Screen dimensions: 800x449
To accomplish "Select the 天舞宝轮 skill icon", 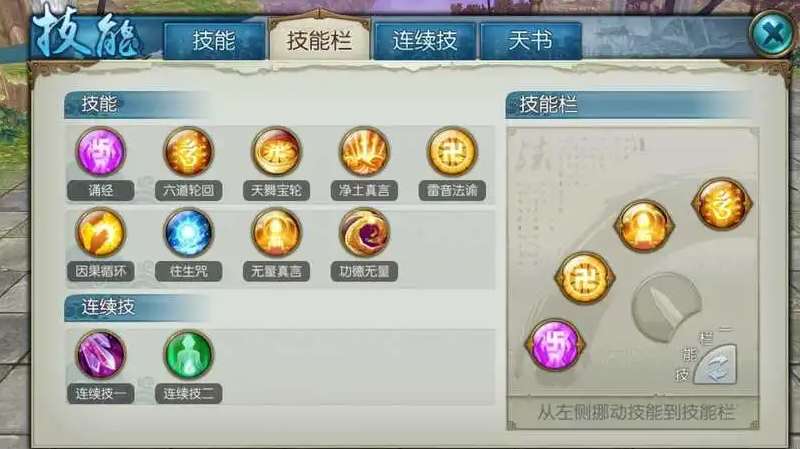I will tap(276, 152).
